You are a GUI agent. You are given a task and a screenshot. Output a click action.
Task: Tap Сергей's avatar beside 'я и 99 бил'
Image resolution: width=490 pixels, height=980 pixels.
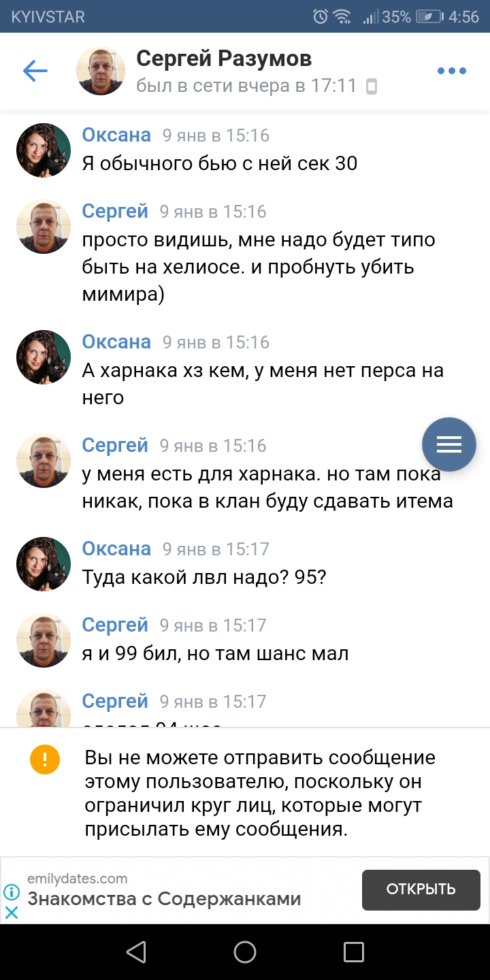click(x=44, y=640)
